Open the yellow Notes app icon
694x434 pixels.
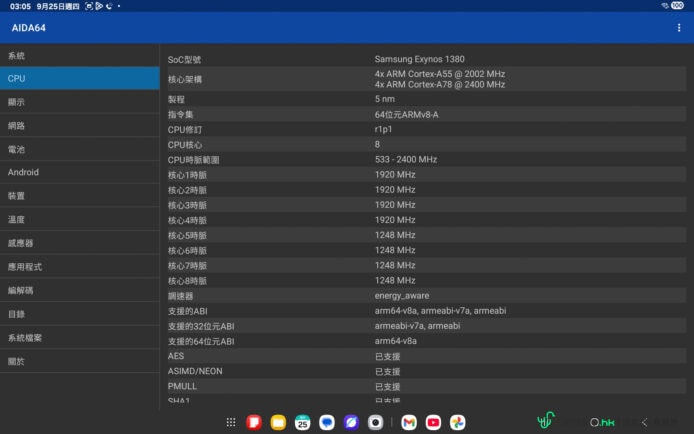[278, 423]
